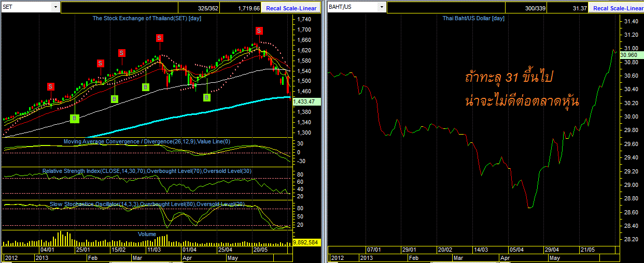Click the 1,433.47 current price tag

click(307, 101)
